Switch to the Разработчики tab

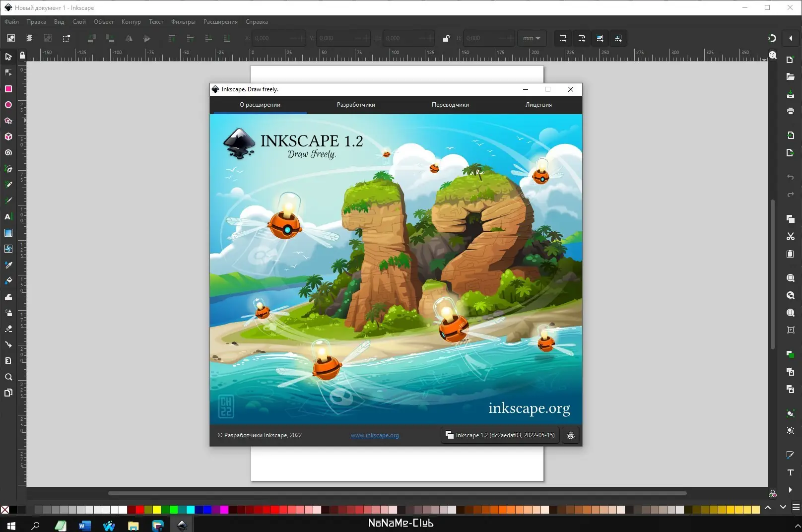pos(356,105)
